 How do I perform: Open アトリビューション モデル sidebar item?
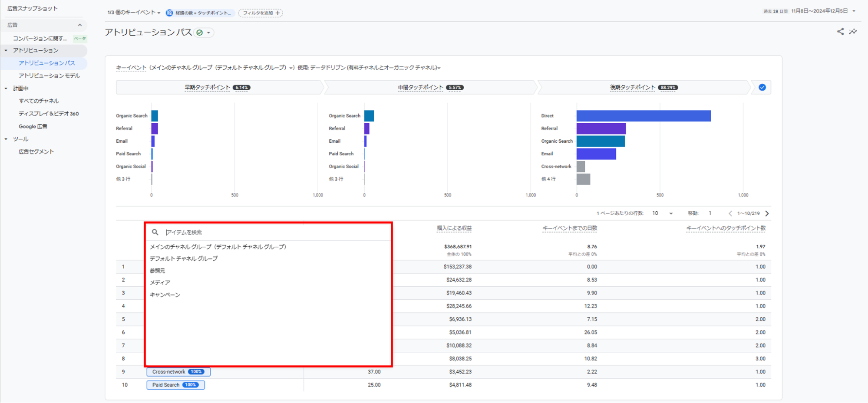click(x=49, y=76)
